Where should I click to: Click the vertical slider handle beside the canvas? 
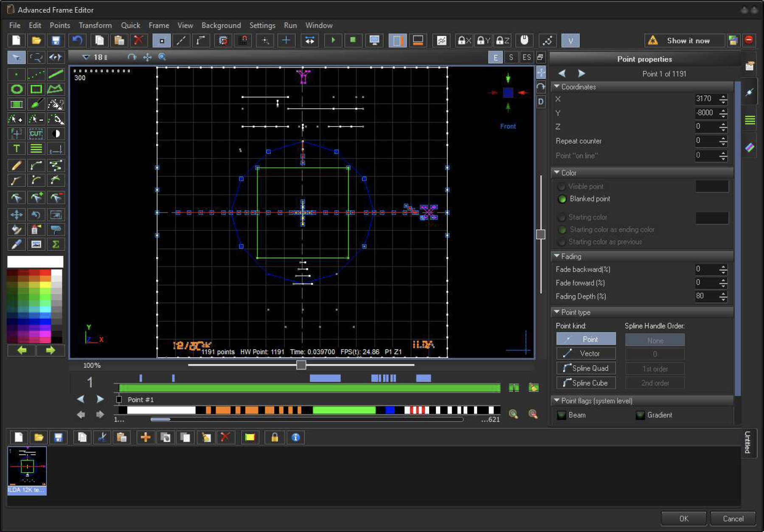(540, 234)
